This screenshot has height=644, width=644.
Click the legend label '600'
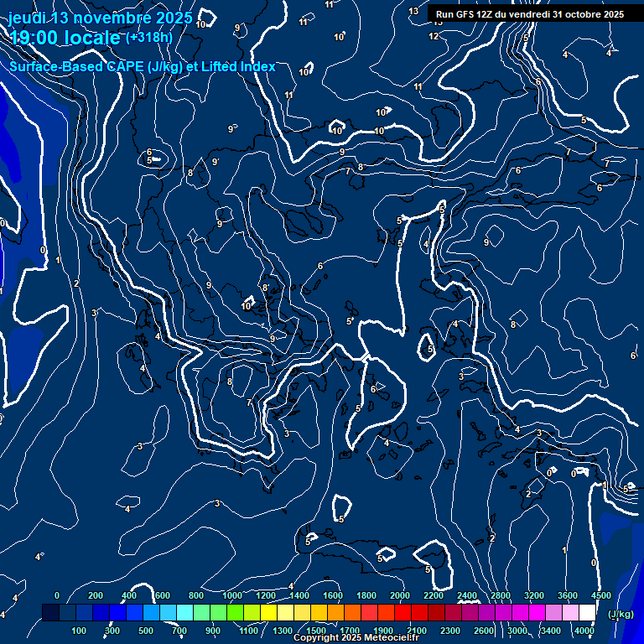pos(162,595)
